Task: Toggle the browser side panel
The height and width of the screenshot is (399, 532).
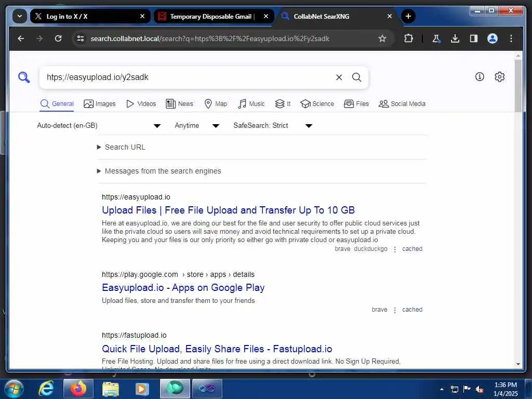Action: pyautogui.click(x=474, y=38)
